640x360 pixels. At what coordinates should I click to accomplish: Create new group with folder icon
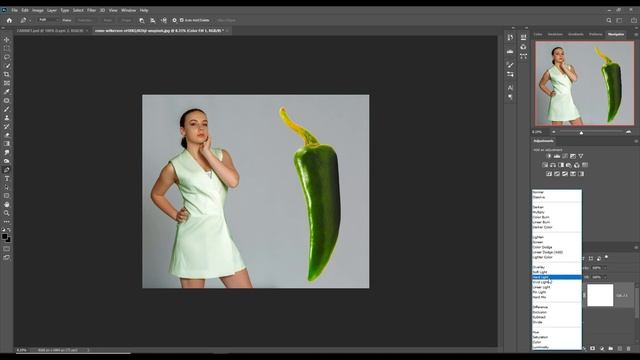[611, 349]
